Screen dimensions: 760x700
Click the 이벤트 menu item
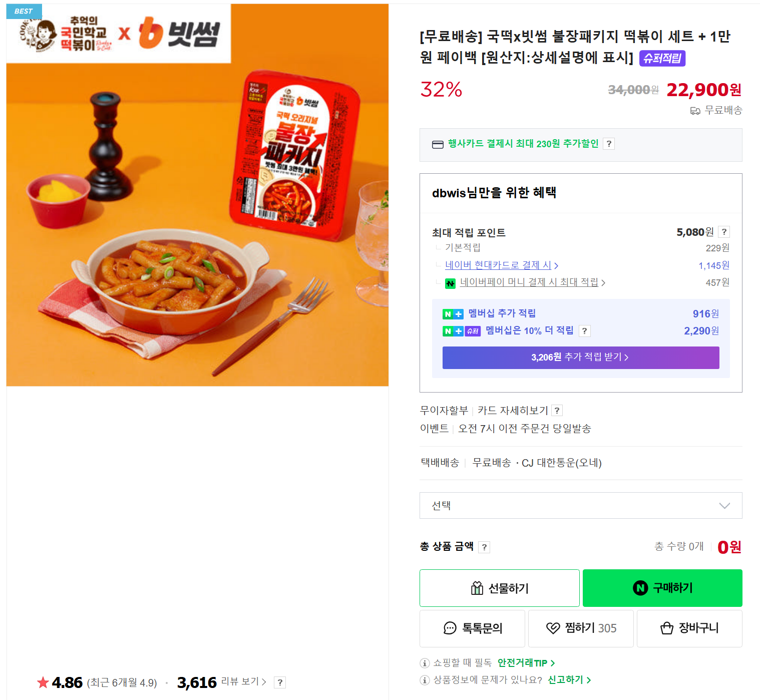[x=434, y=429]
